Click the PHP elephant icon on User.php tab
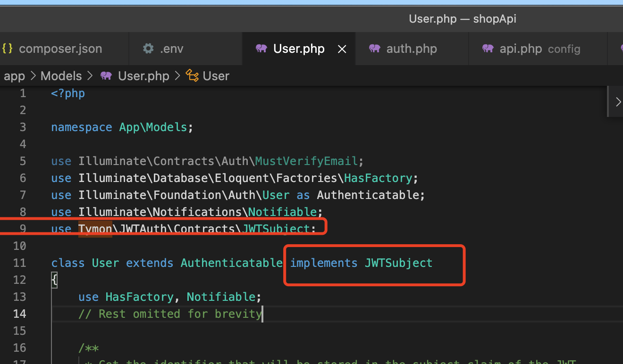623x364 pixels. (261, 49)
